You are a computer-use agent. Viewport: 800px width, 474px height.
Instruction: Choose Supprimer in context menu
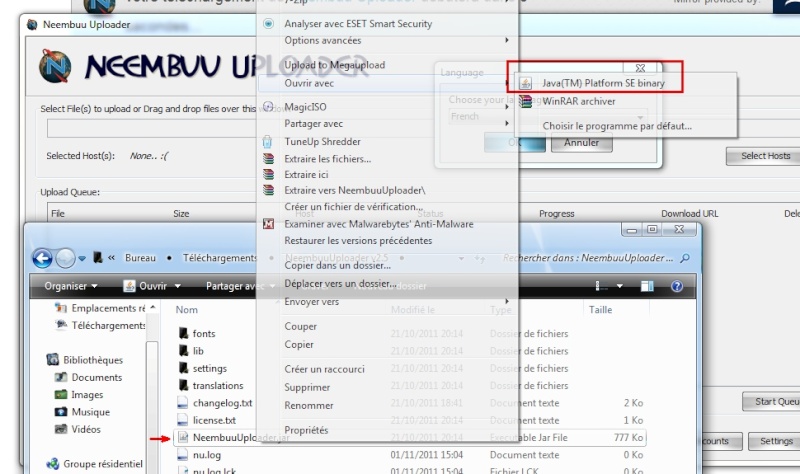pos(307,387)
